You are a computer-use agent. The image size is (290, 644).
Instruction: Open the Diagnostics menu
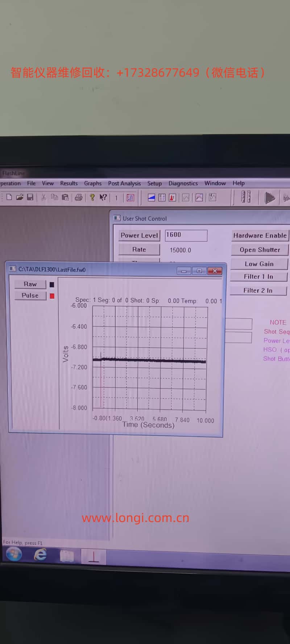(183, 183)
